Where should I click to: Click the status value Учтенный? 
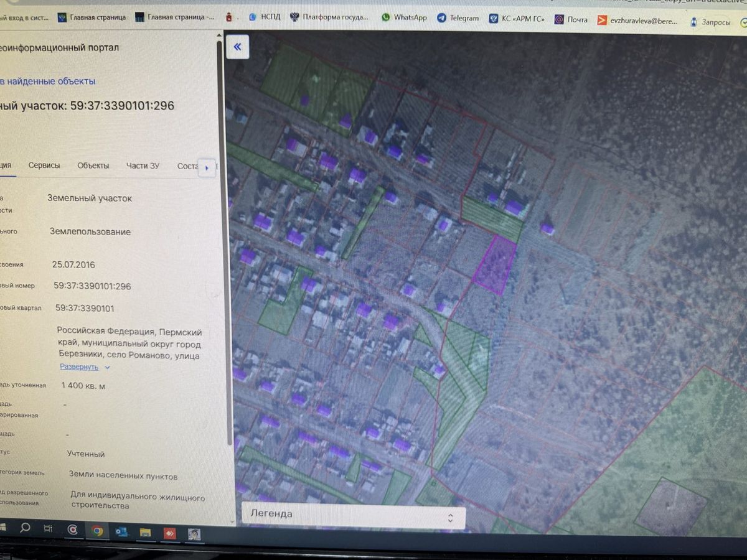86,454
